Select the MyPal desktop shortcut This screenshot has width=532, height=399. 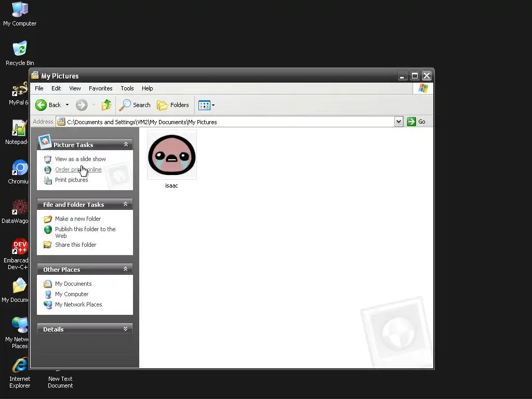(x=19, y=94)
